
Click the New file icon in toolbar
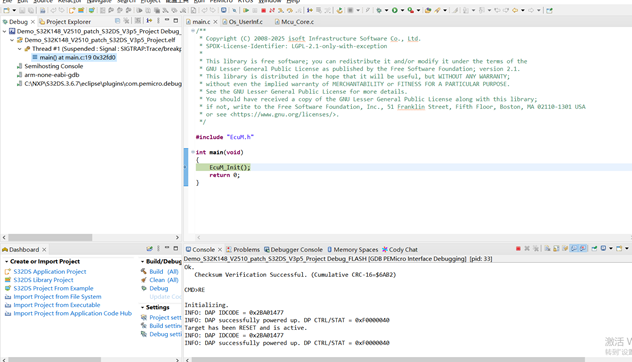tap(6, 10)
